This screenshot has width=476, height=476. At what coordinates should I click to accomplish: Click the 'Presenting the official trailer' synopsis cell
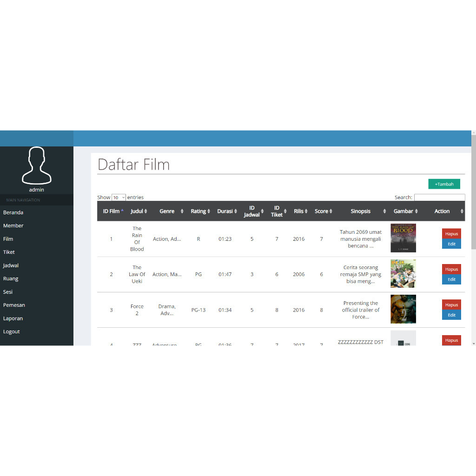click(x=361, y=310)
